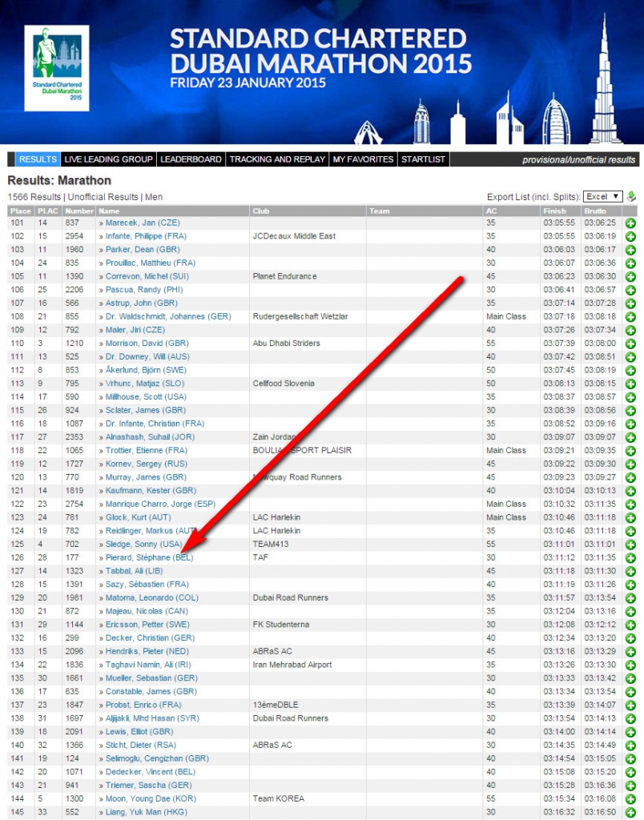This screenshot has height=820, width=644.
Task: Click plus icon for Correvon, Michel row
Action: coord(630,276)
